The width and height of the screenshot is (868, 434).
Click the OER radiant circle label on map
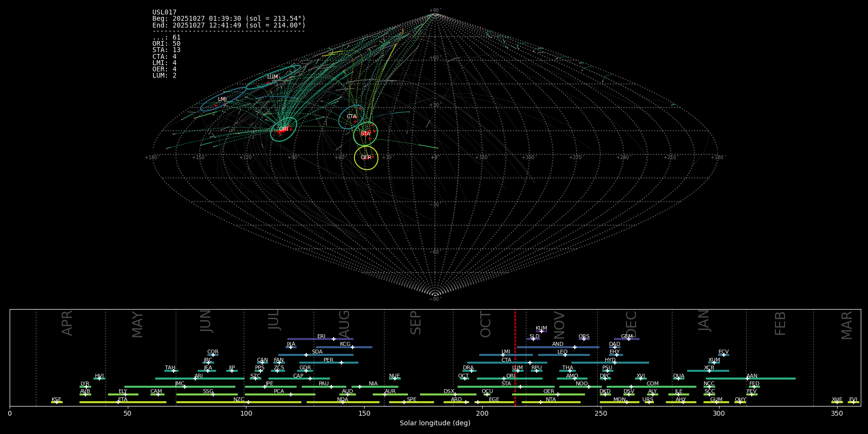366,158
